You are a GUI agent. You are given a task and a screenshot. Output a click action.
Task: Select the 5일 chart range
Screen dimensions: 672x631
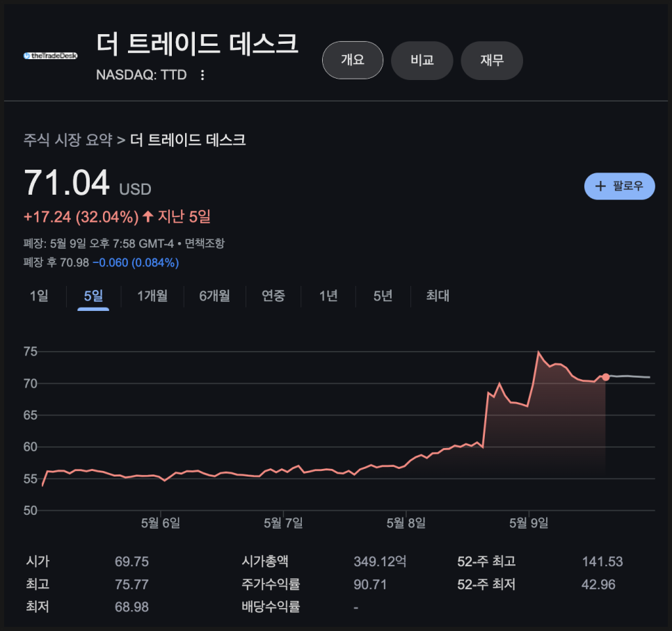coord(93,296)
